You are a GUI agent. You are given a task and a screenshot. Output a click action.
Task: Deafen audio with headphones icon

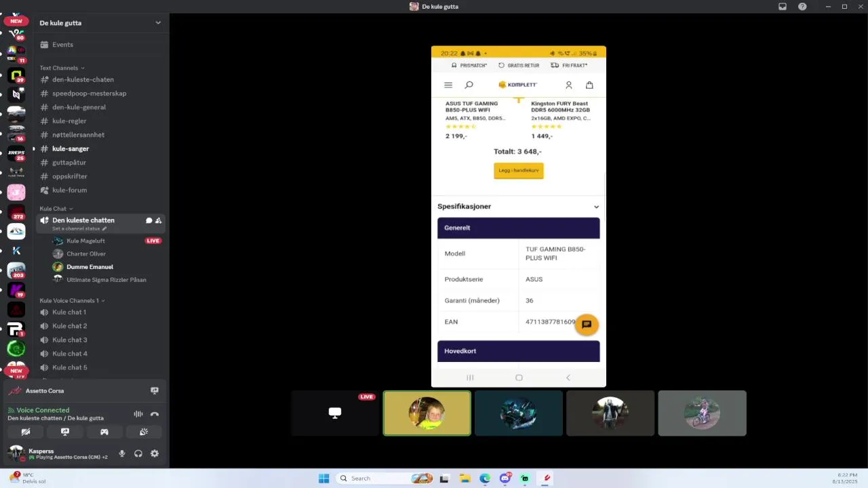[138, 453]
